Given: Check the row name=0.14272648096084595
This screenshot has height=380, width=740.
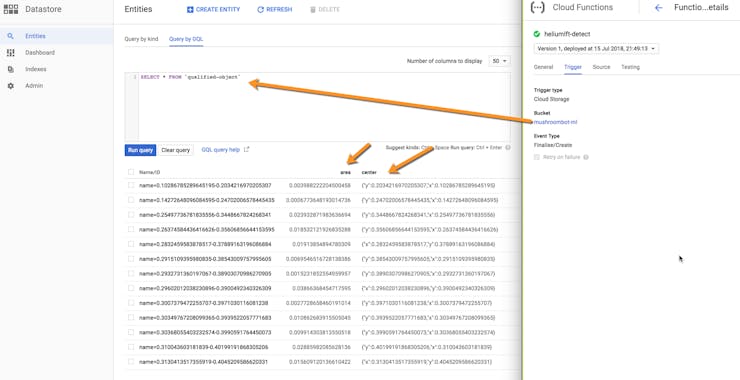Looking at the screenshot, I should 131,200.
